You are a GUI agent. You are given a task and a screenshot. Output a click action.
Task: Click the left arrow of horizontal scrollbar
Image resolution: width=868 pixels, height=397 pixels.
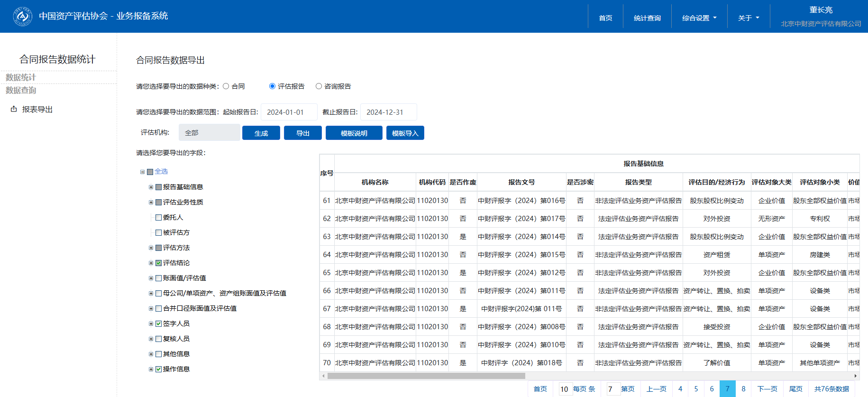(x=323, y=376)
